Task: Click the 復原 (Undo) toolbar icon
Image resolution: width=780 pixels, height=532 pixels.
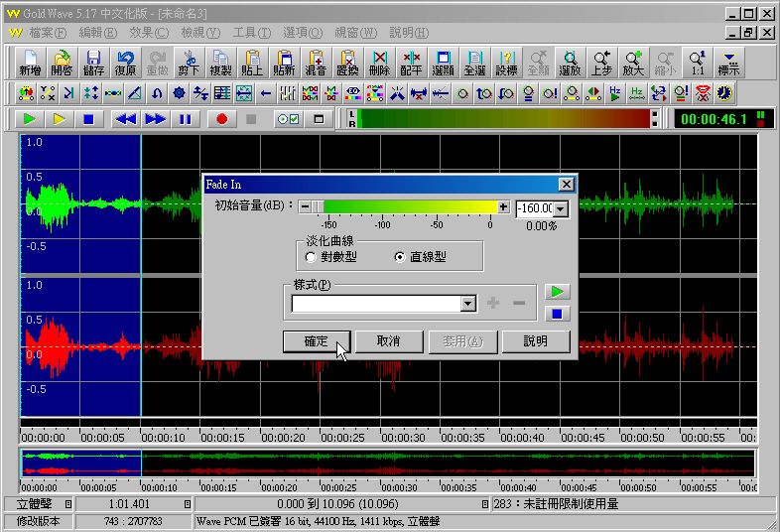Action: 125,64
